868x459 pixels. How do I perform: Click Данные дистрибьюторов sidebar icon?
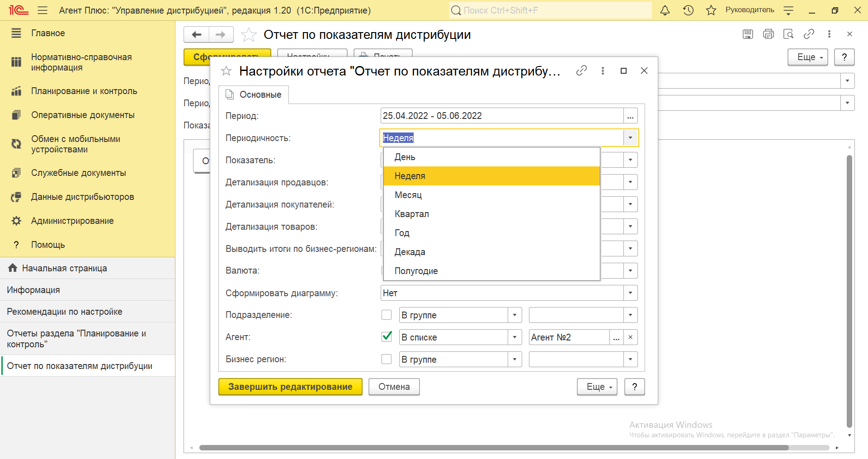pos(16,197)
